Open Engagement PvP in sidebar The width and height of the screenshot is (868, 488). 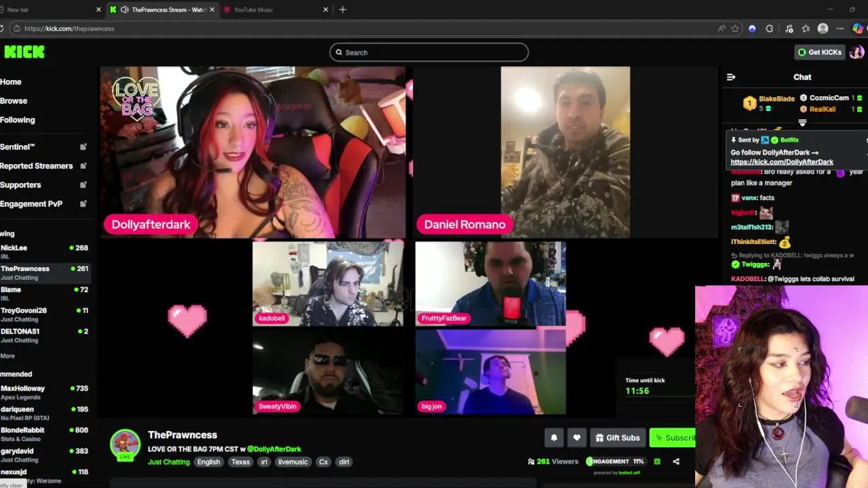[x=31, y=203]
